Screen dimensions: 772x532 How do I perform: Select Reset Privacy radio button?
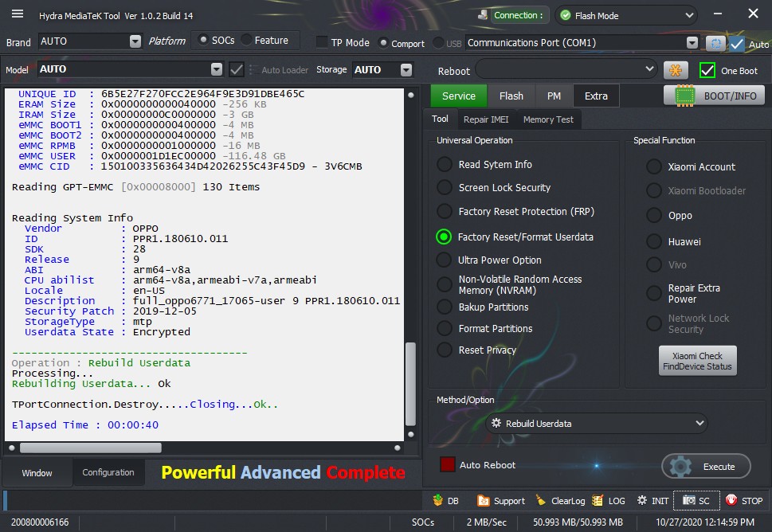point(444,350)
